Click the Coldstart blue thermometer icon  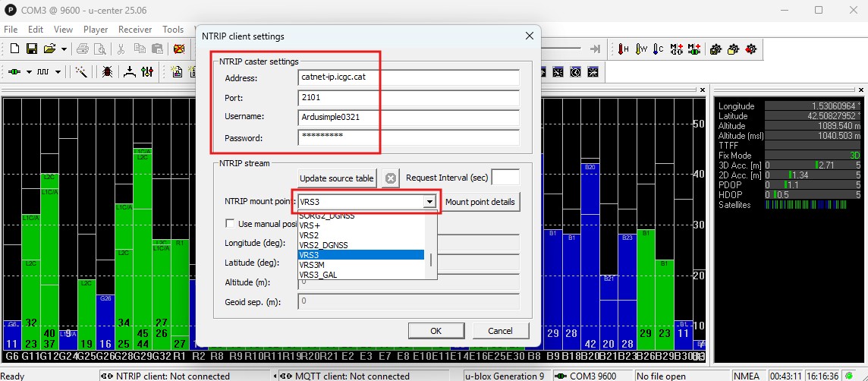click(659, 49)
